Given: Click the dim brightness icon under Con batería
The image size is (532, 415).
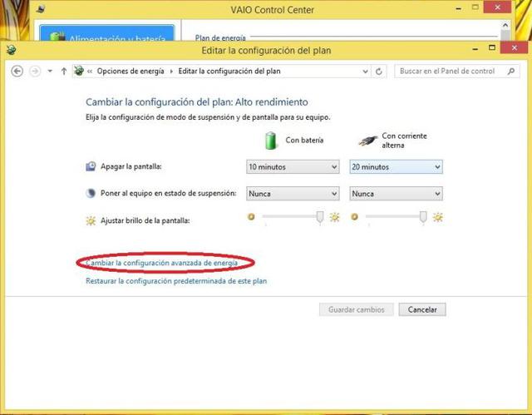Looking at the screenshot, I should coord(251,217).
